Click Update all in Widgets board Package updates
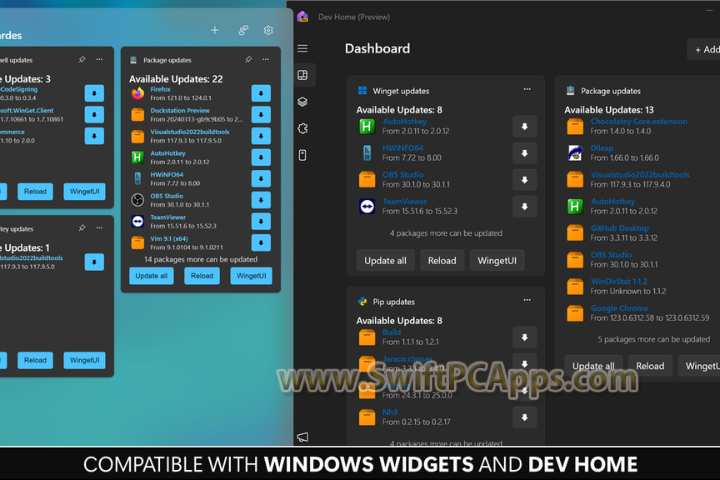 [152, 276]
